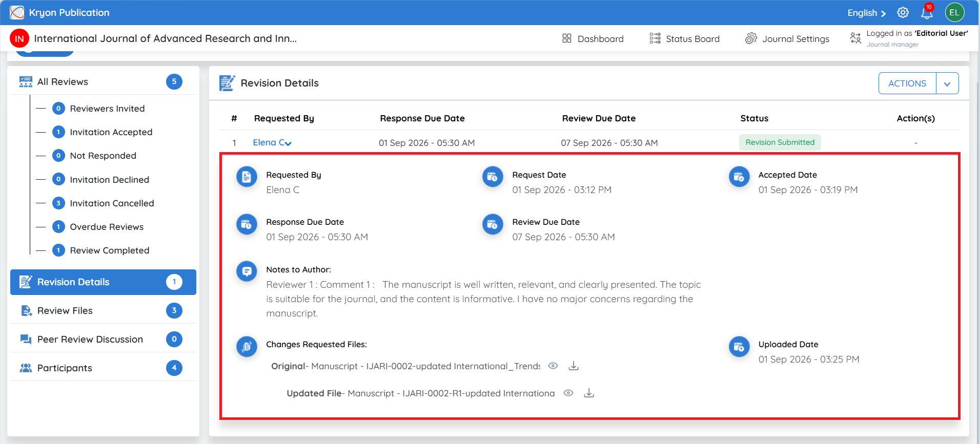Preview the Original manuscript file

[x=553, y=366]
